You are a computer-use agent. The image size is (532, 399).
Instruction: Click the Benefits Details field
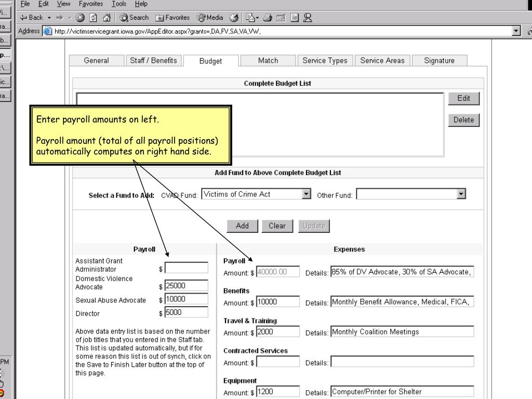tap(402, 302)
